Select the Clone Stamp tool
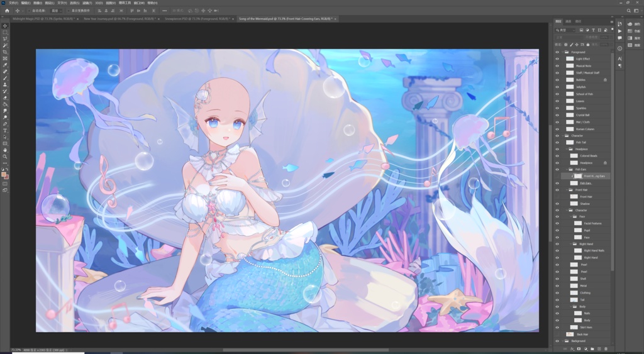 tap(5, 85)
